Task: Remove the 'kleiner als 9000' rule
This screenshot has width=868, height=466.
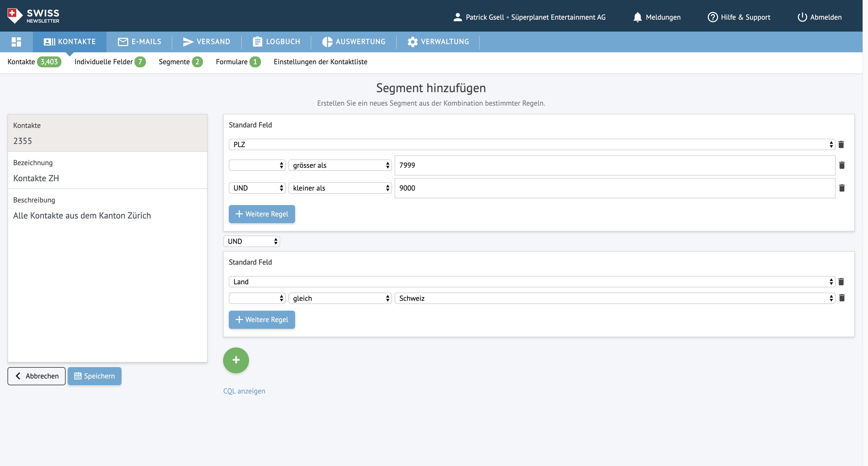Action: [x=842, y=188]
